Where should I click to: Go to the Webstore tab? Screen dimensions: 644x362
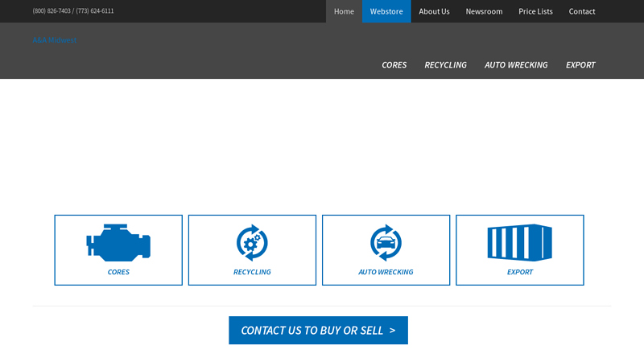386,11
